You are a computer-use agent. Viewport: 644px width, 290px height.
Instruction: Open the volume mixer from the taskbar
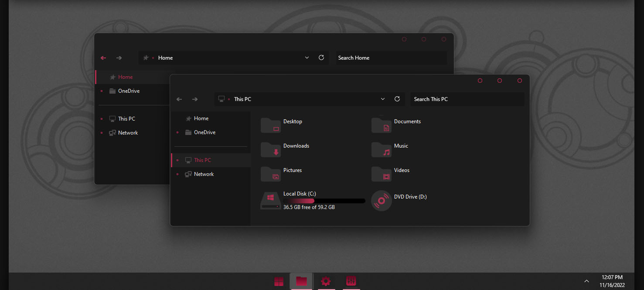tap(351, 281)
